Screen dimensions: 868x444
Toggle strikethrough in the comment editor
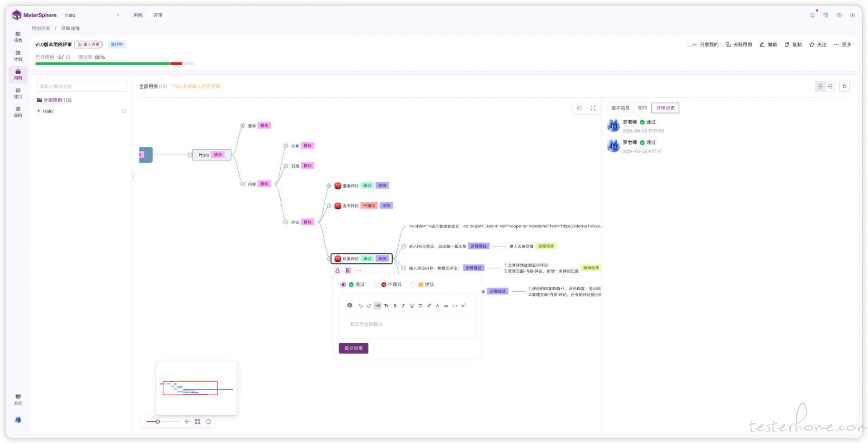pos(420,306)
